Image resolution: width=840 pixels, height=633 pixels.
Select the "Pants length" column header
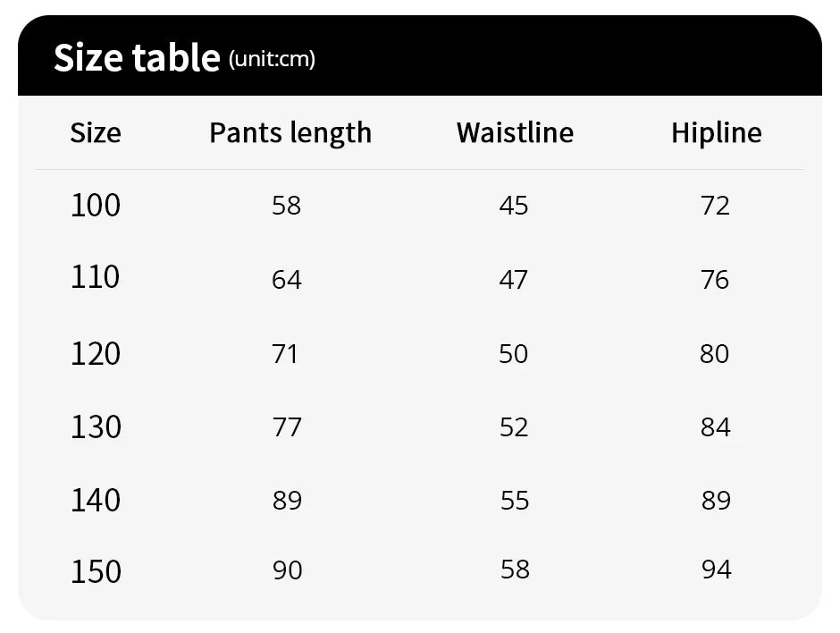290,133
